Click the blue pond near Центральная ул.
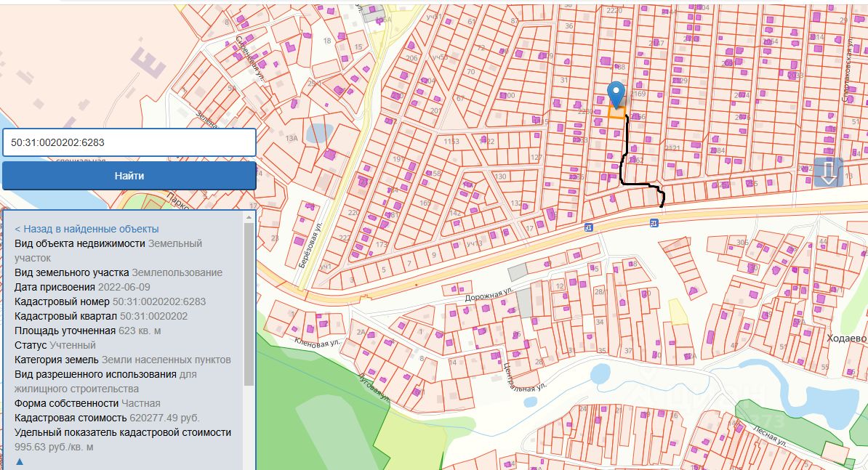This screenshot has height=470, width=868. 600,374
